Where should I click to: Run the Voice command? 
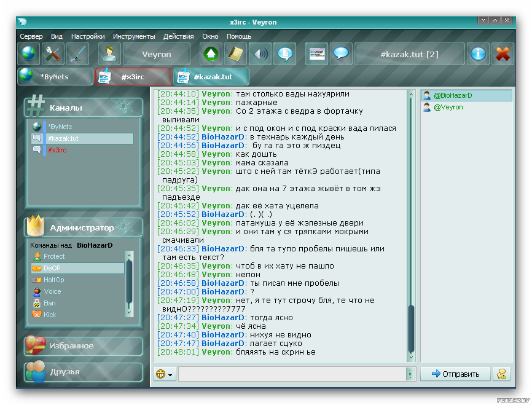[x=77, y=291]
